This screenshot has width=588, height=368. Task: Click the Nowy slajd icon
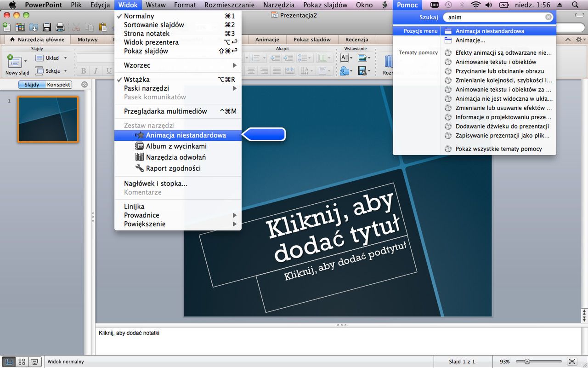coord(14,61)
